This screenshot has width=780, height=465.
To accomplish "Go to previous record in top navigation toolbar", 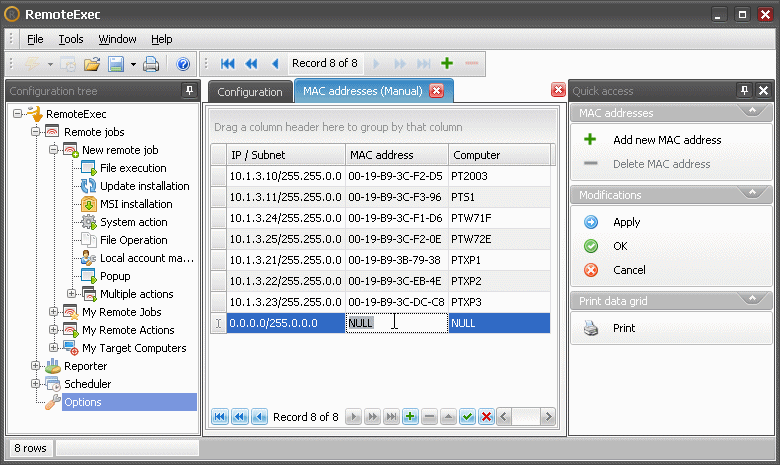I will [x=275, y=63].
